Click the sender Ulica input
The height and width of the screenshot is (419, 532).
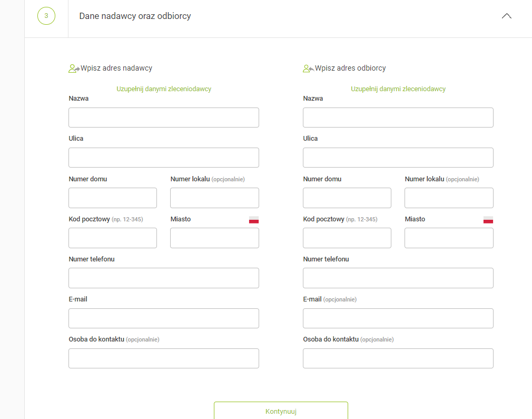click(164, 158)
